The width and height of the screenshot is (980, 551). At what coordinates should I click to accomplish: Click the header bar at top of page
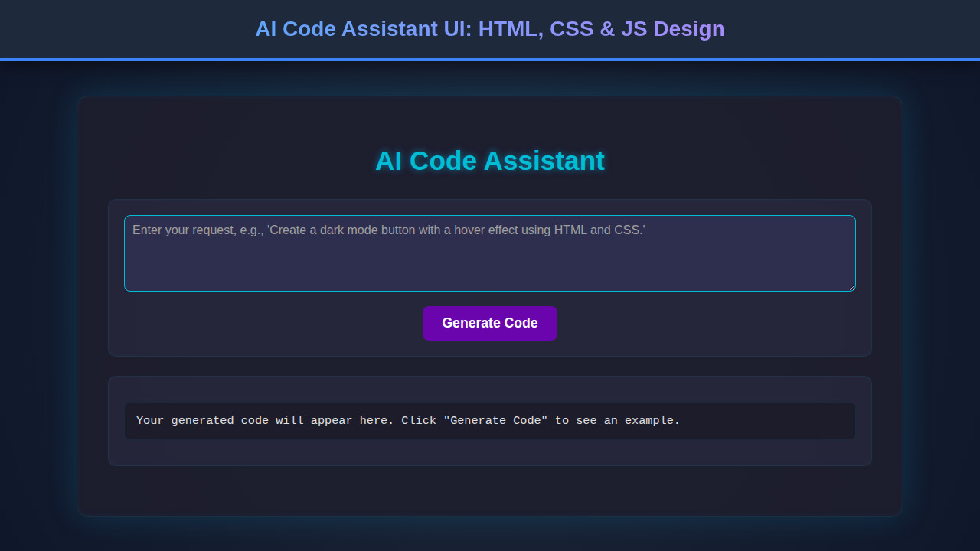coord(153,28)
